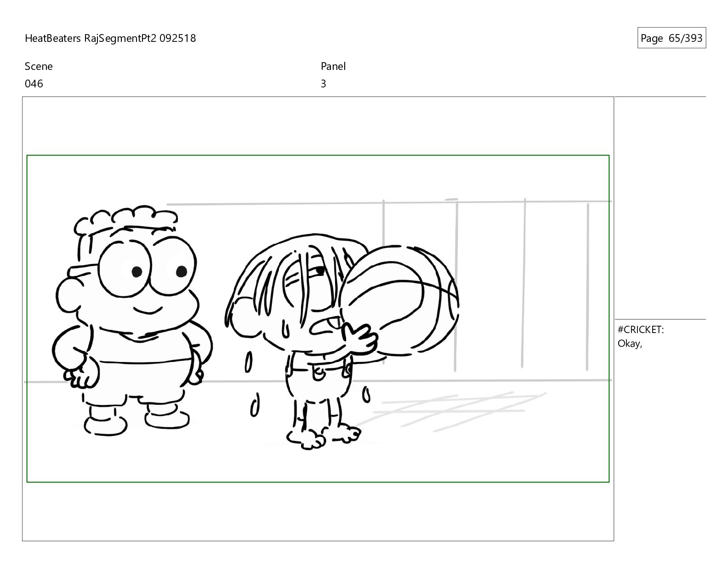Click the scene number '046'
728x563 pixels.
(34, 84)
